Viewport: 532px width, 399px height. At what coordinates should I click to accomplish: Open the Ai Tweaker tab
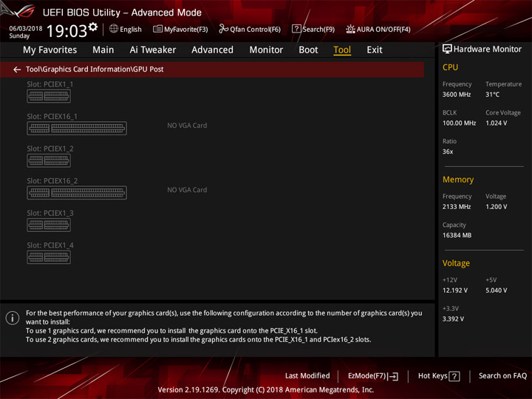pyautogui.click(x=153, y=50)
